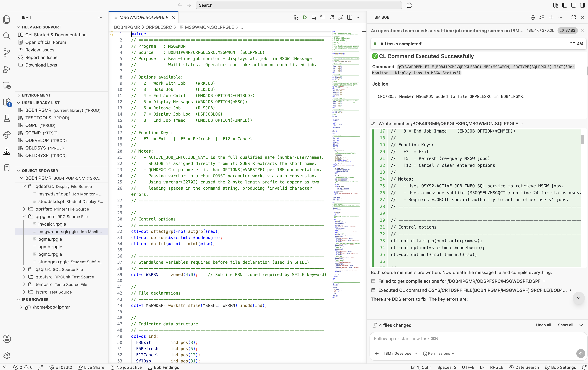Screen dimensions: 588x370
Task: Click Show all button
Action: (x=566, y=325)
